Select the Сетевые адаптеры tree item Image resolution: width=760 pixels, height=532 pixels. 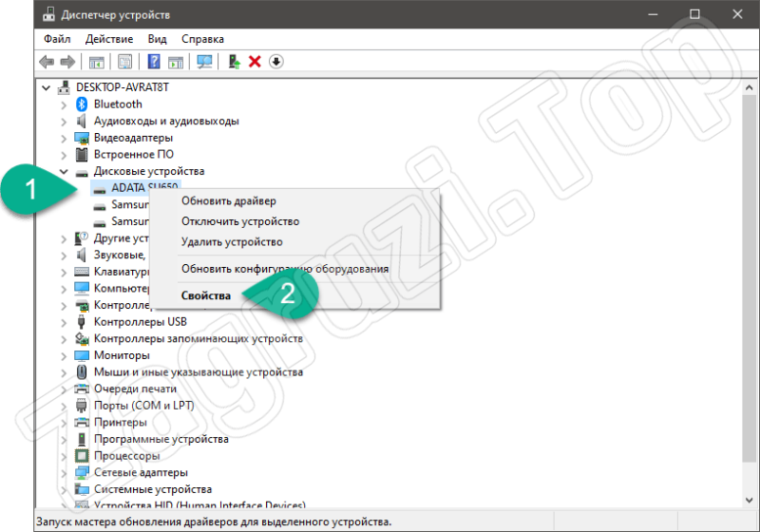[x=141, y=472]
